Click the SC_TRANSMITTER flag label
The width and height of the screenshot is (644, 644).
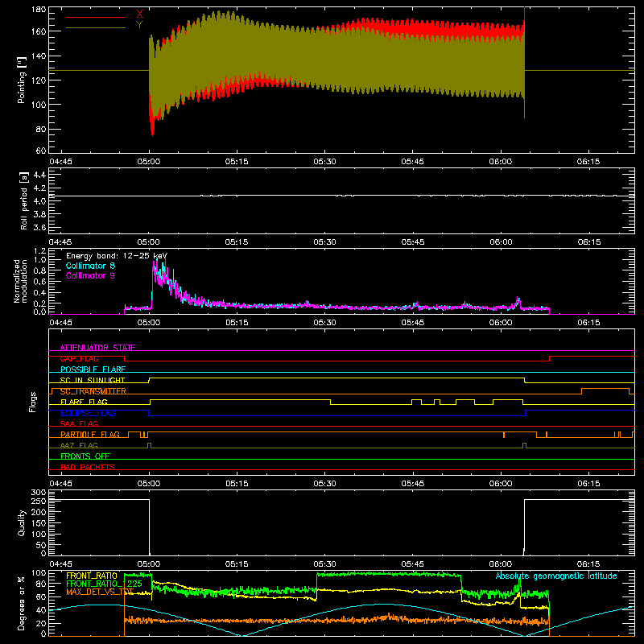(93, 391)
